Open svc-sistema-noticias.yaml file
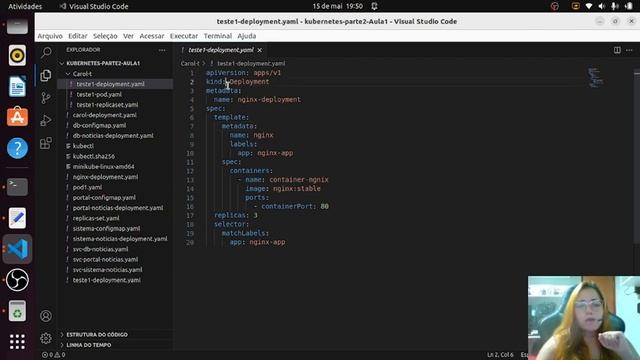 [x=107, y=270]
